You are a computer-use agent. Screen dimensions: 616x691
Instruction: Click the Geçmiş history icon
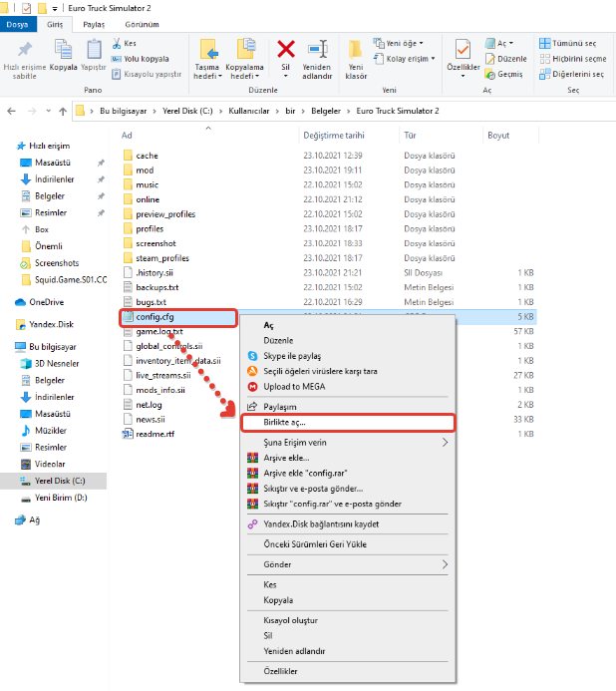point(490,75)
